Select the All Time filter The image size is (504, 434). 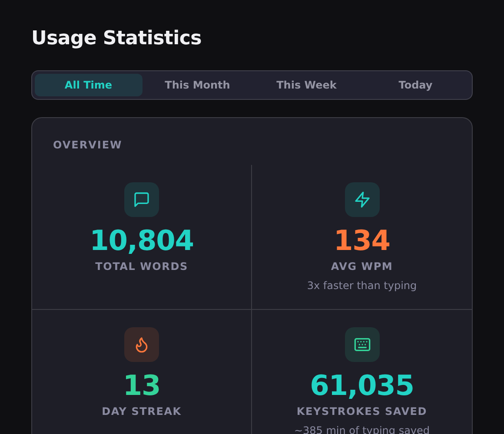[88, 85]
